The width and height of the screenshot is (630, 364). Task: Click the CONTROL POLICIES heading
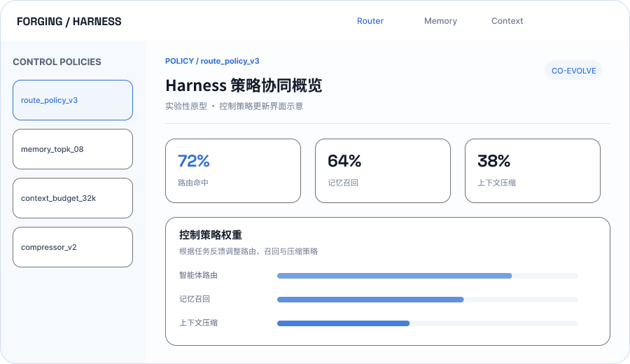(x=57, y=62)
